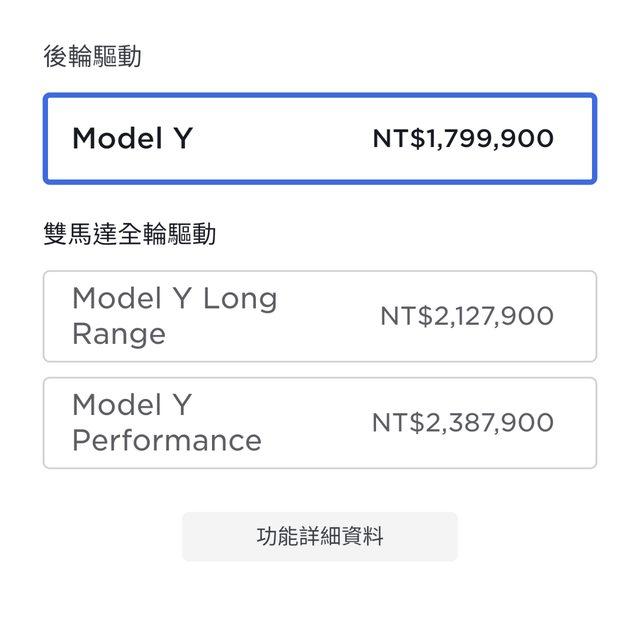This screenshot has height=622, width=640.
Task: Open 功能詳細資料 feature details
Action: pyautogui.click(x=319, y=537)
